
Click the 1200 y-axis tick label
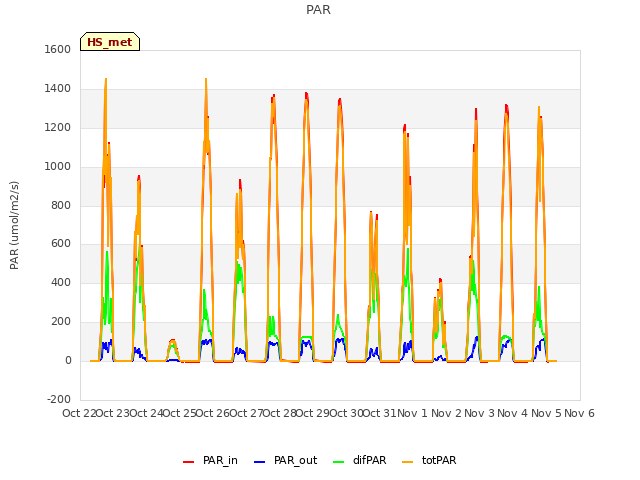pos(58,127)
